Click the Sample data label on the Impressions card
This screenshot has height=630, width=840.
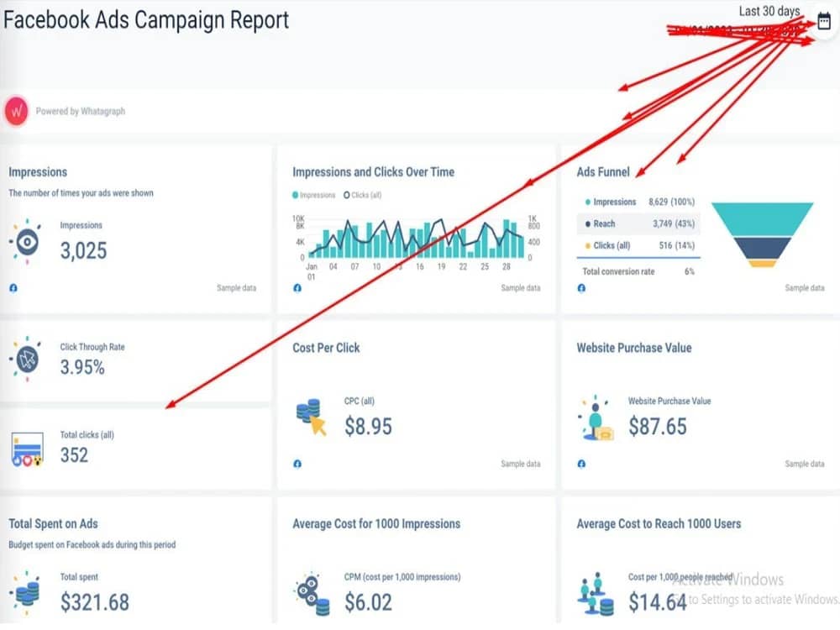[236, 288]
